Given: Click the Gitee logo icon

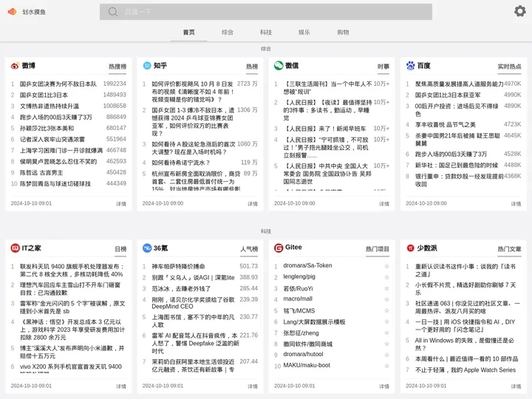Looking at the screenshot, I should [x=279, y=248].
